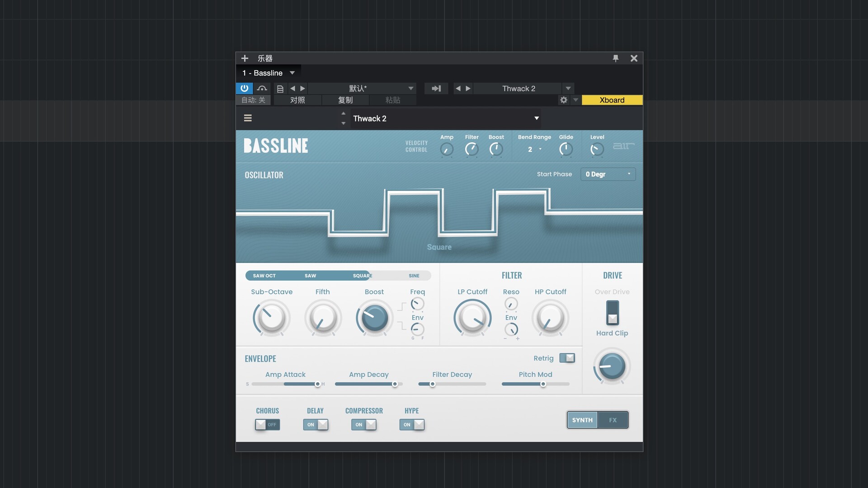
Task: Switch to the FX tab
Action: tap(613, 420)
